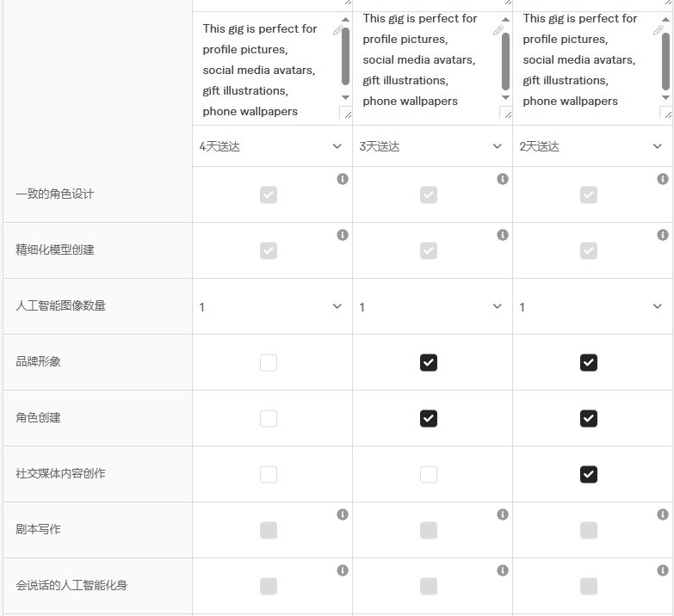Open the 2天送达 delivery time dropdown
Viewport: 674px width, 616px height.
pyautogui.click(x=592, y=146)
